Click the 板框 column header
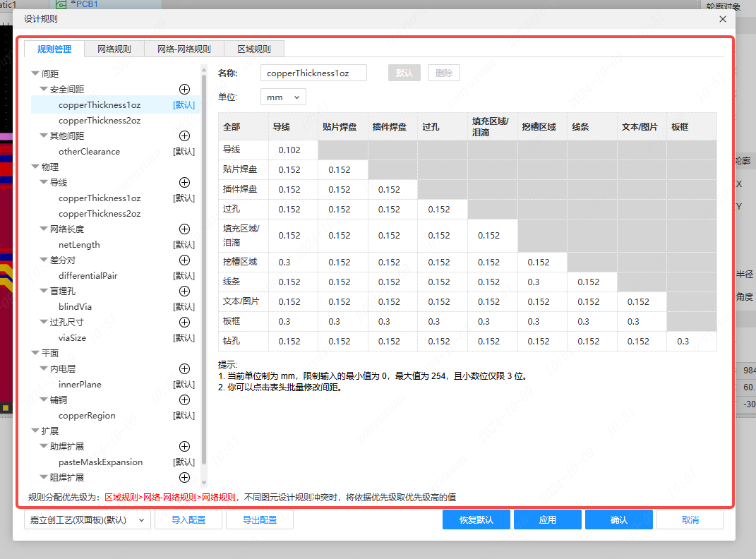756x559 pixels. pyautogui.click(x=691, y=127)
